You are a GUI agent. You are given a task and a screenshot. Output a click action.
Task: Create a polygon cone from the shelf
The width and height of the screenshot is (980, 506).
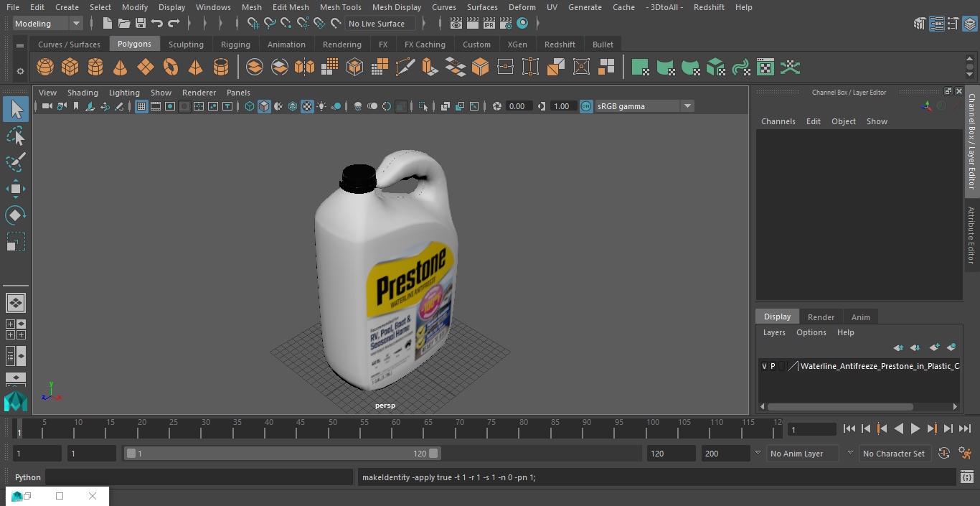(x=121, y=67)
